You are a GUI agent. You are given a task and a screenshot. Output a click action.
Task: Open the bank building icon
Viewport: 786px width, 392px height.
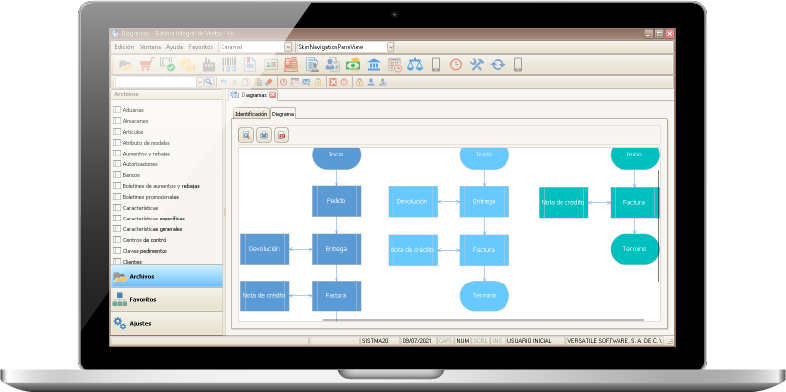coord(374,64)
